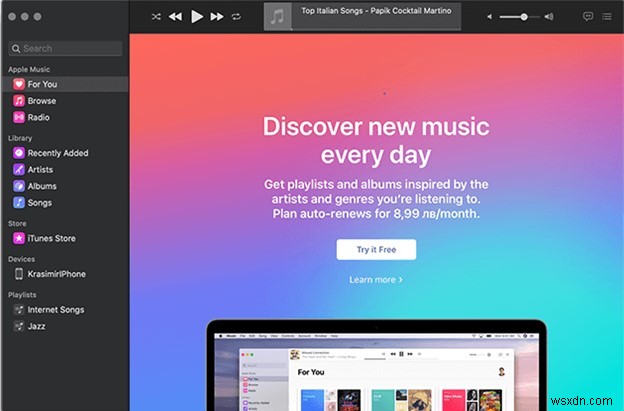The image size is (624, 411).
Task: Click the Devices section header
Action: click(x=21, y=259)
